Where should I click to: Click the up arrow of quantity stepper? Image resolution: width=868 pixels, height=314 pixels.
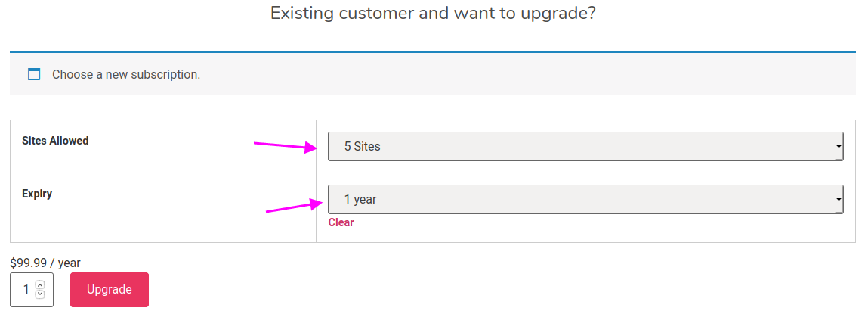point(39,285)
